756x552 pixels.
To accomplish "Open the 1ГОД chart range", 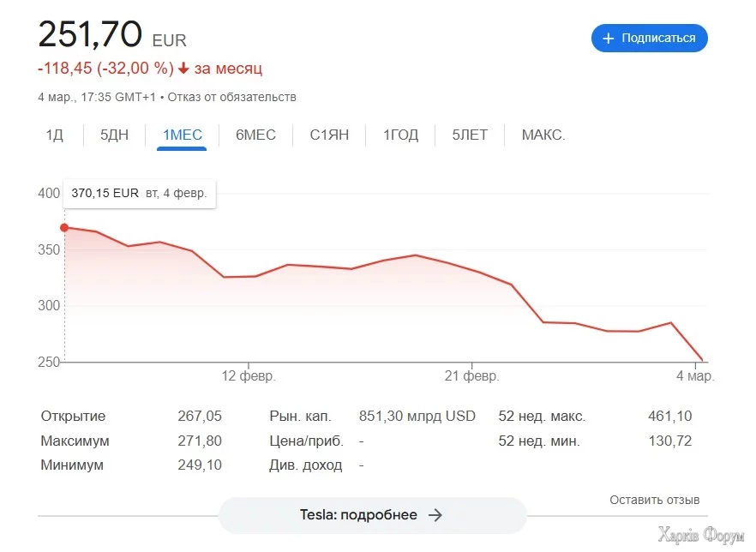I will (x=400, y=135).
